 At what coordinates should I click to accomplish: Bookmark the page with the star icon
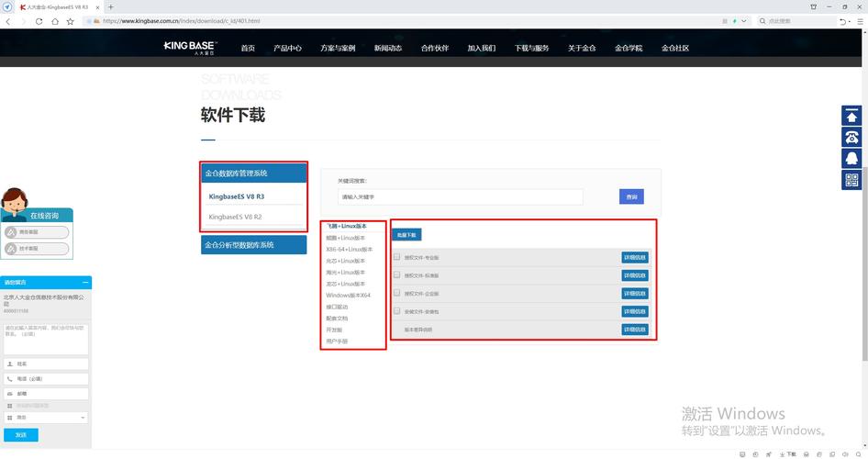[x=71, y=21]
